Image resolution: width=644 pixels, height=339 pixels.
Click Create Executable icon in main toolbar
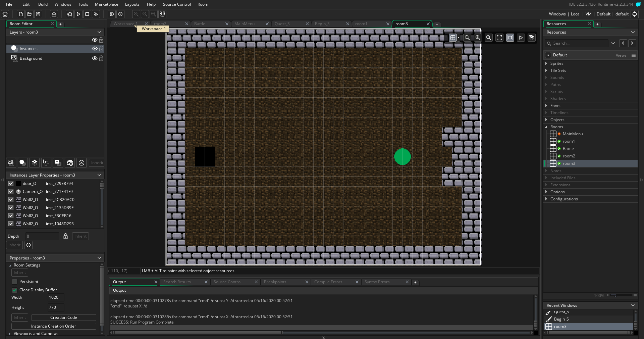tap(54, 14)
